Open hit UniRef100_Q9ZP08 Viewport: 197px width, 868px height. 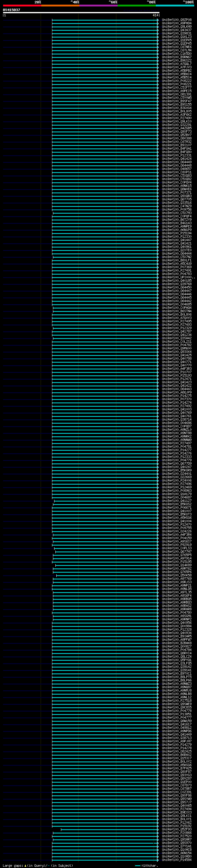pyautogui.click(x=176, y=20)
